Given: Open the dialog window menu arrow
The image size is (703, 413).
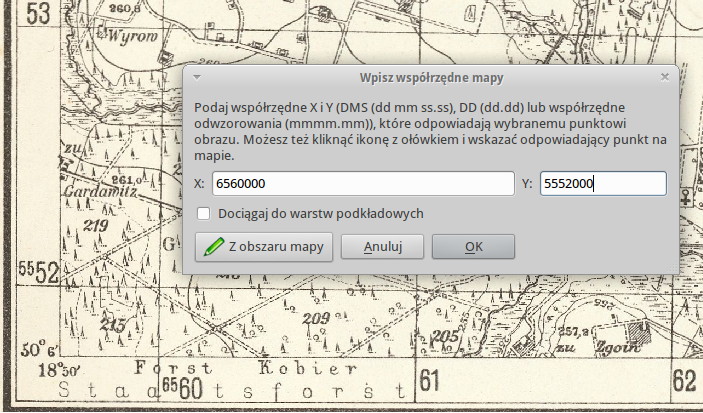Looking at the screenshot, I should [x=196, y=77].
